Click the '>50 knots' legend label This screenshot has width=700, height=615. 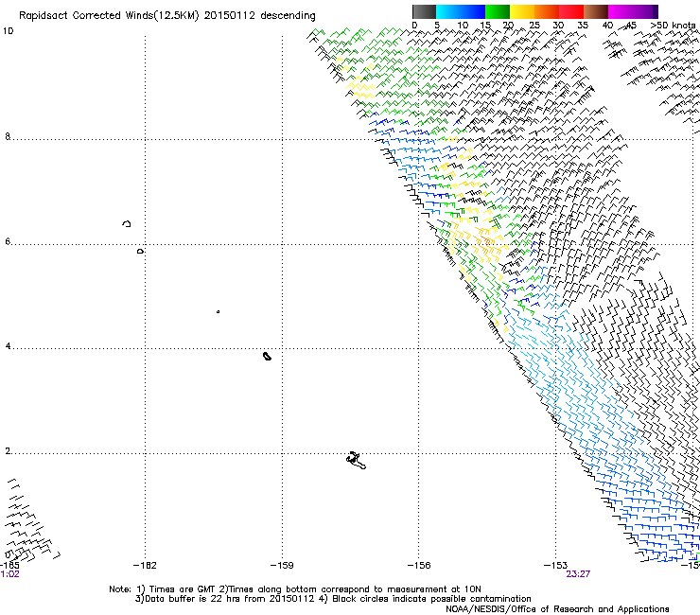[x=674, y=26]
